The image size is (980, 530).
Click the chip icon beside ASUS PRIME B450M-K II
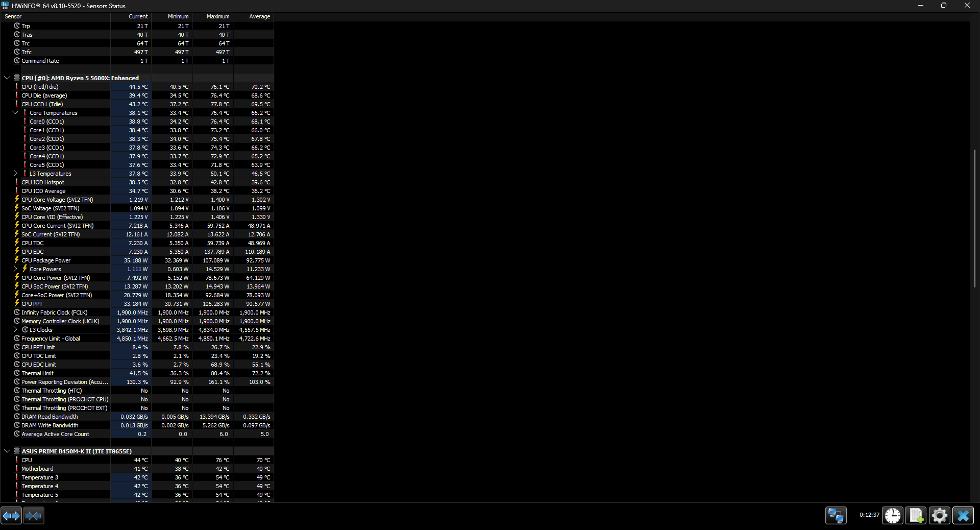(17, 451)
